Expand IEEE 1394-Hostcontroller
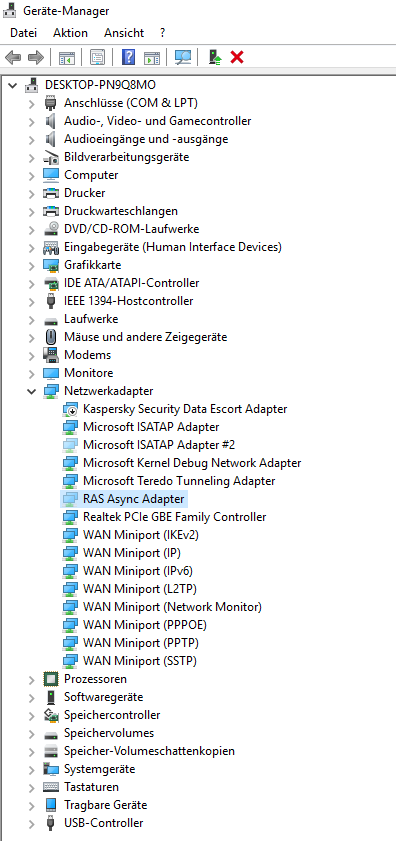The height and width of the screenshot is (841, 396). pos(32,301)
